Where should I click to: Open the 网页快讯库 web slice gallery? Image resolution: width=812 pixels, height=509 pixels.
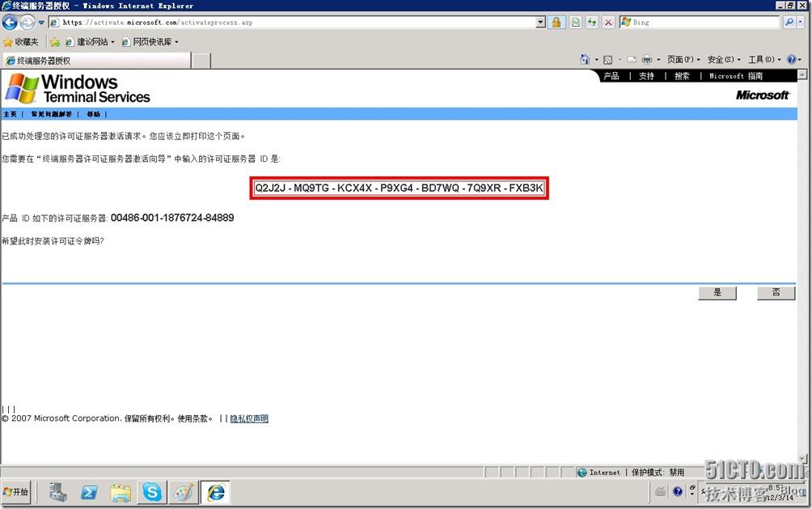pyautogui.click(x=150, y=42)
